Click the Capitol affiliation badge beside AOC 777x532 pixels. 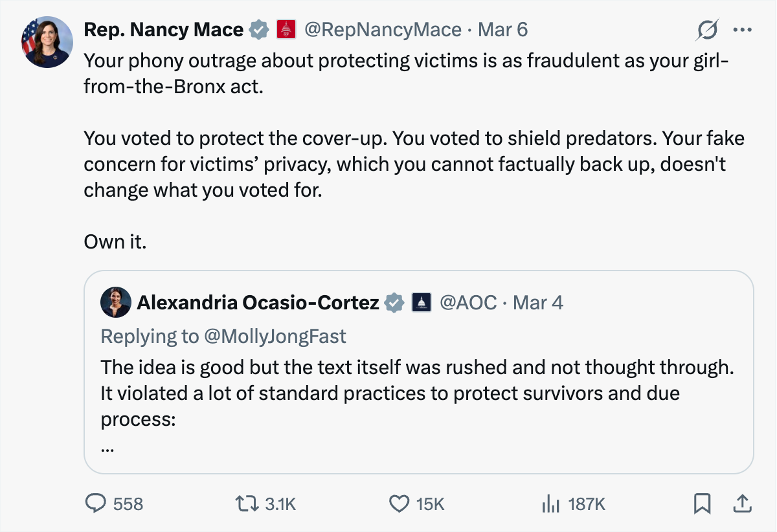click(422, 302)
